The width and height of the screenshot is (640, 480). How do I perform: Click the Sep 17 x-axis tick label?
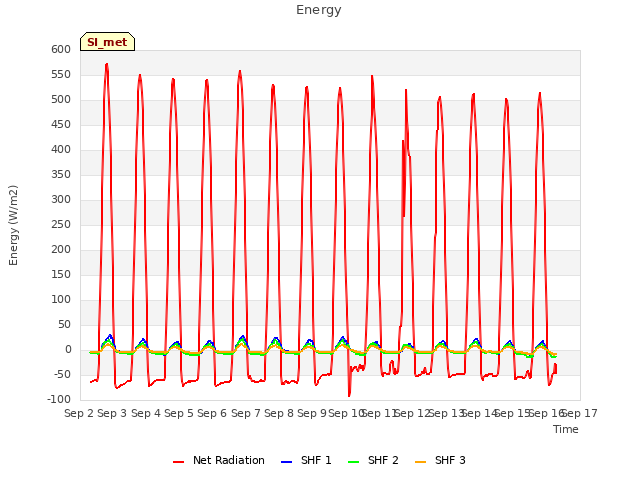coord(580,413)
